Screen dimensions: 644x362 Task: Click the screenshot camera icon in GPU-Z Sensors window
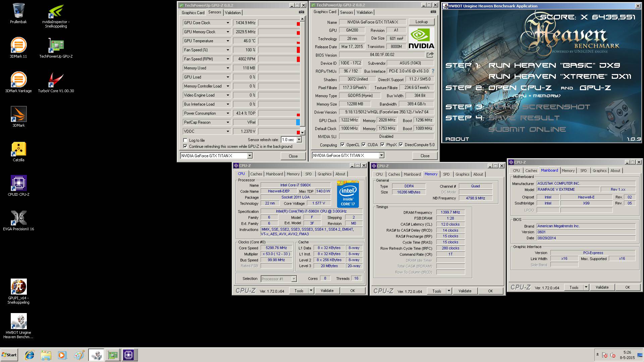(x=301, y=12)
